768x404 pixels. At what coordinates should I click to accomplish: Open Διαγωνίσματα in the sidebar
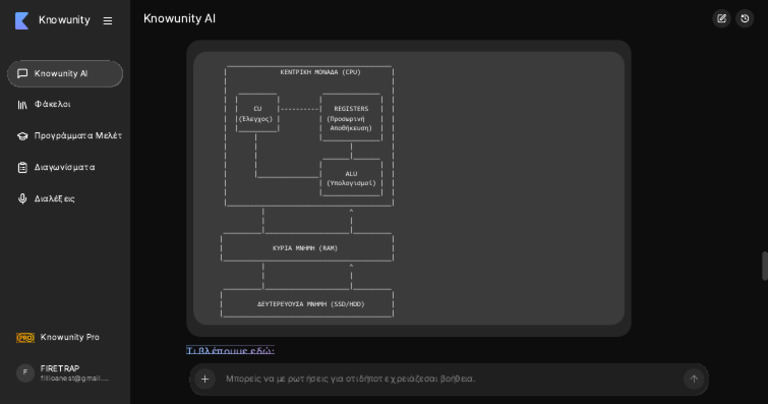[x=65, y=167]
